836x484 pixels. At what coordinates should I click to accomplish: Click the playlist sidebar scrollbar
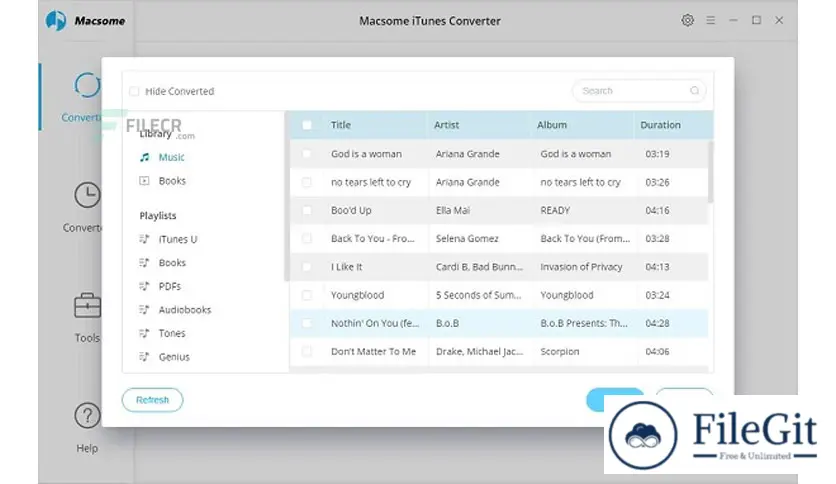286,196
